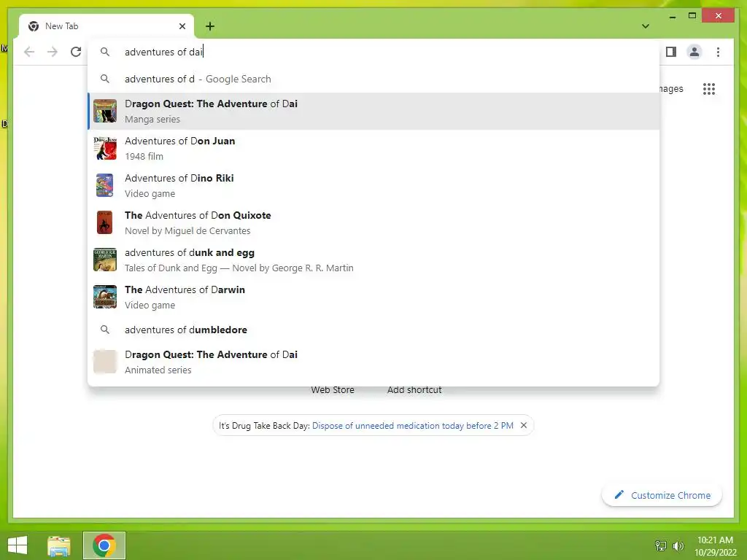Close the New Tab tab

pos(182,26)
